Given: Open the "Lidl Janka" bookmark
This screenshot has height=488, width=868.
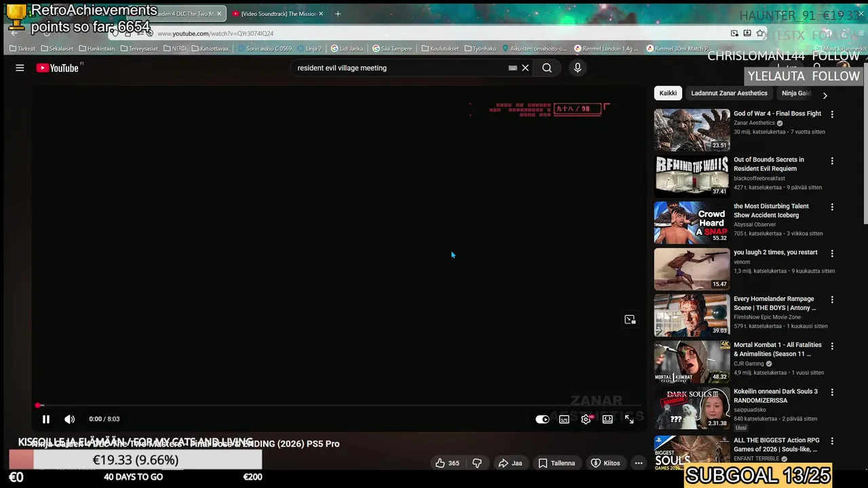Looking at the screenshot, I should click(347, 49).
